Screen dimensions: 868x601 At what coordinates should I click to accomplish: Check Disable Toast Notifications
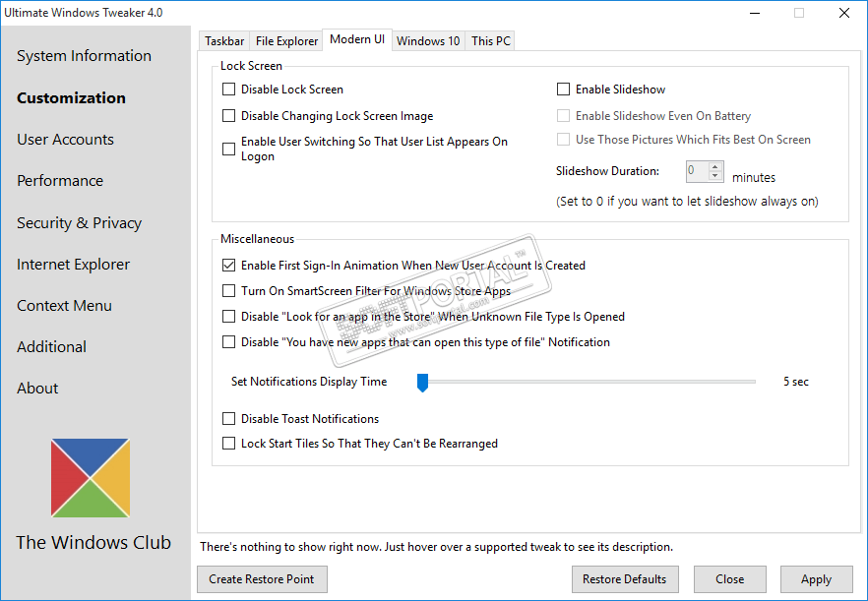coord(228,419)
